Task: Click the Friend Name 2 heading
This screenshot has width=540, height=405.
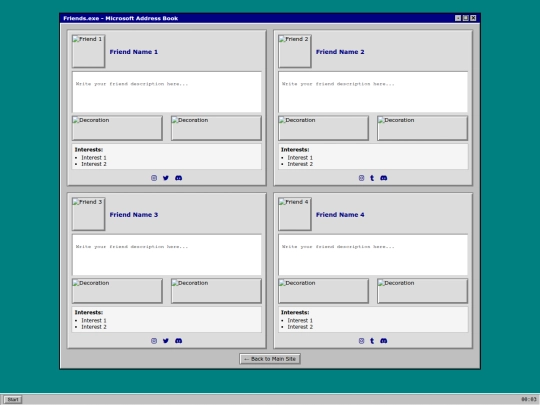Action: pyautogui.click(x=340, y=52)
